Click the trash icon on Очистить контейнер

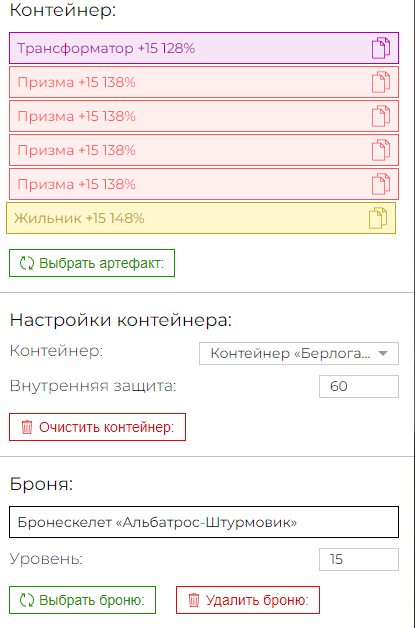[27, 427]
